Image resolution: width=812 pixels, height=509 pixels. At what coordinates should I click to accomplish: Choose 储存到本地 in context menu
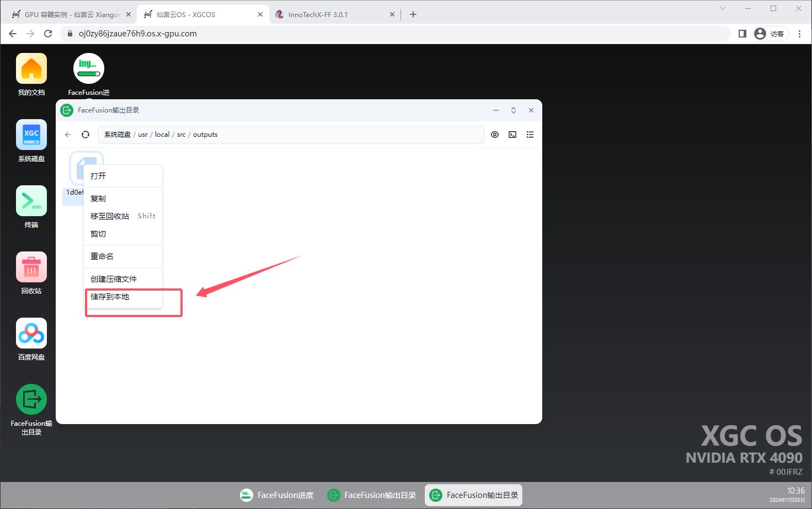click(123, 297)
